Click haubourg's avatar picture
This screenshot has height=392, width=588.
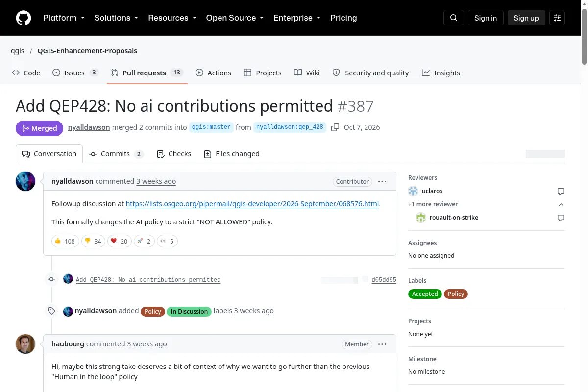25,344
